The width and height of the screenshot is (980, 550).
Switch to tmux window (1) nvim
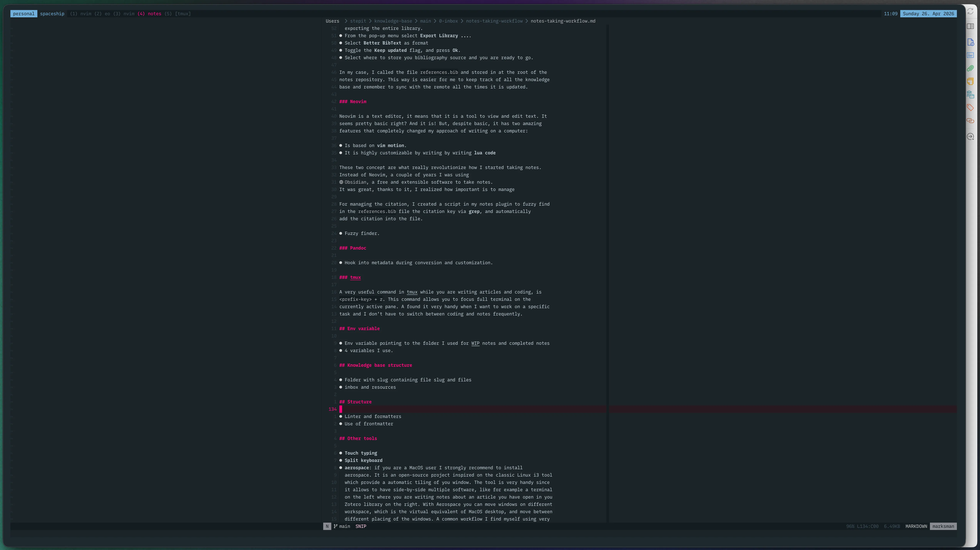click(x=81, y=14)
